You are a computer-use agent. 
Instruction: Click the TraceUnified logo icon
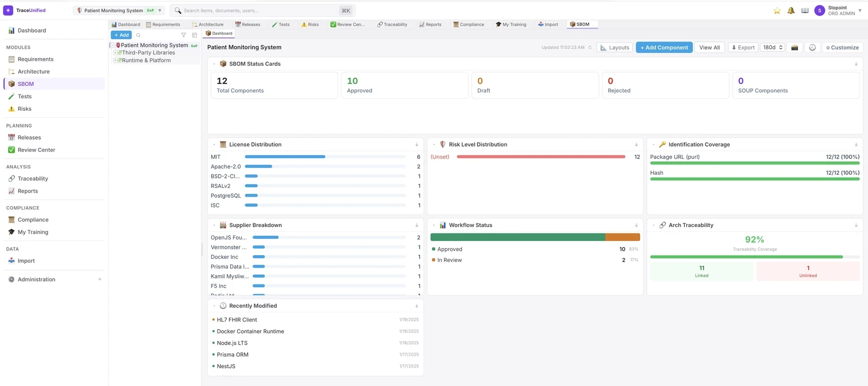8,10
